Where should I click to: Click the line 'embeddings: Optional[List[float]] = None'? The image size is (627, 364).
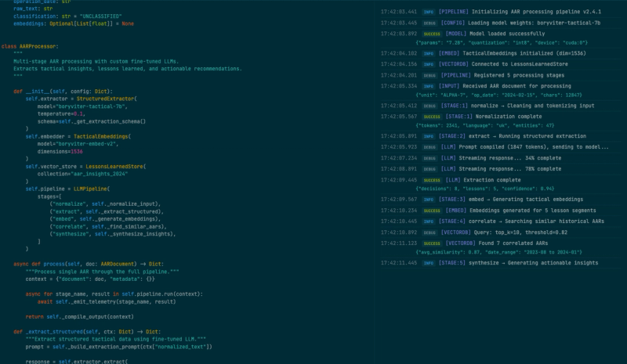point(74,23)
